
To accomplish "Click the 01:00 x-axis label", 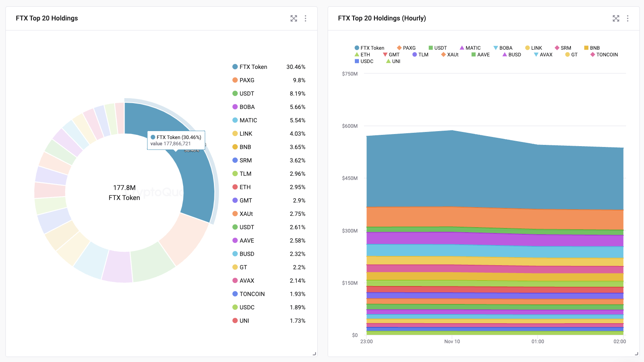I will pyautogui.click(x=538, y=342).
